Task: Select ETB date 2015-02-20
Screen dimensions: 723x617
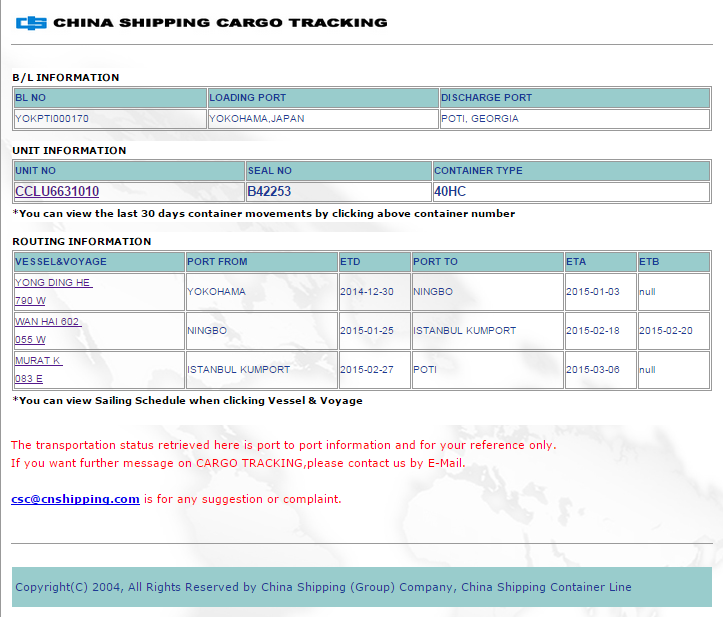Action: pos(666,331)
